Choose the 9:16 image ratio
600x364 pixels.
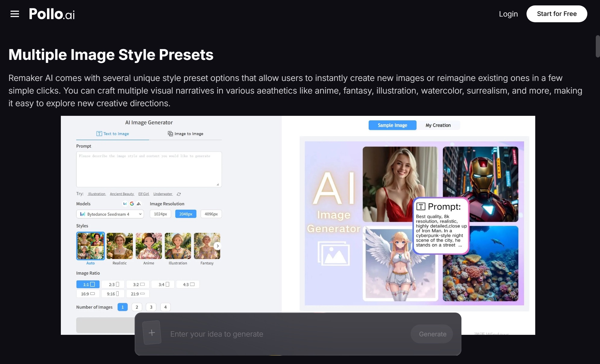(x=113, y=294)
